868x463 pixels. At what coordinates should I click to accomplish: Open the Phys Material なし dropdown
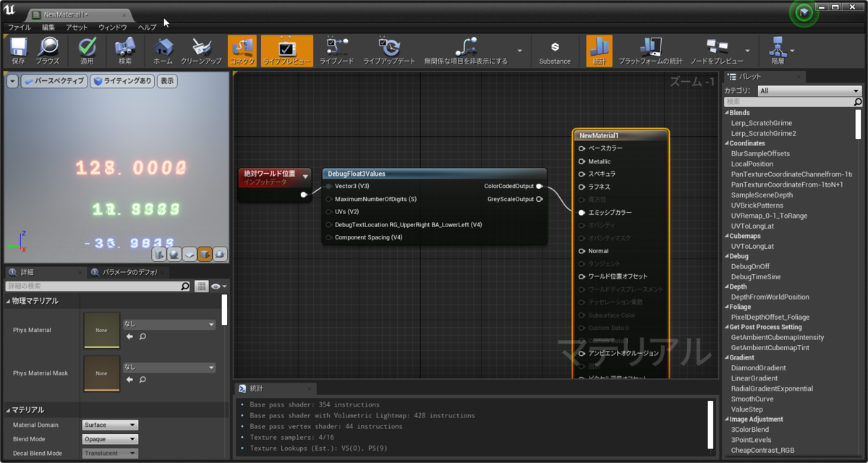(x=169, y=325)
